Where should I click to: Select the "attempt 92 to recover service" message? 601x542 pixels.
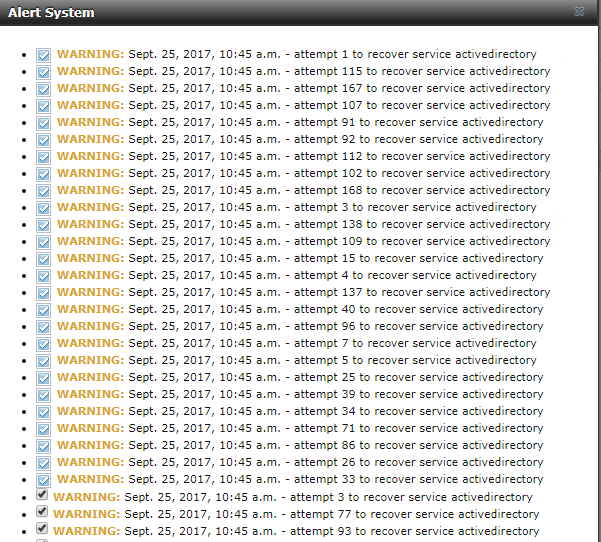[x=419, y=139]
